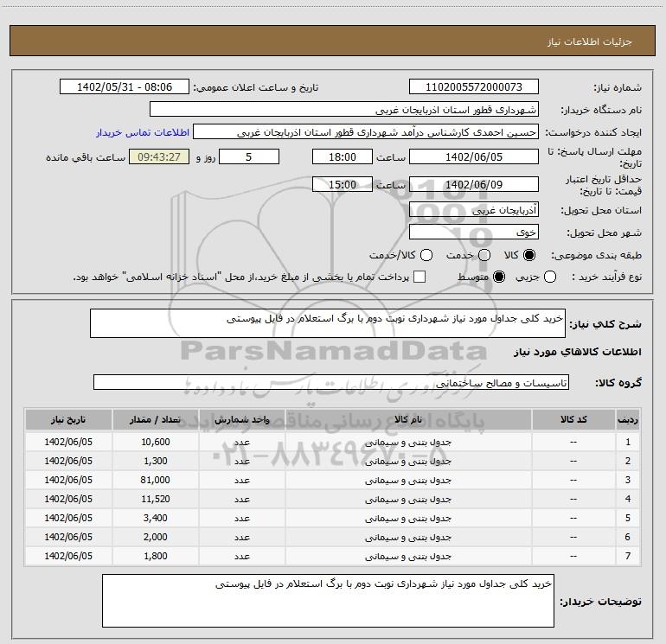Open the buyer contact info link
Viewport: 666px width, 644px height.
click(x=143, y=132)
